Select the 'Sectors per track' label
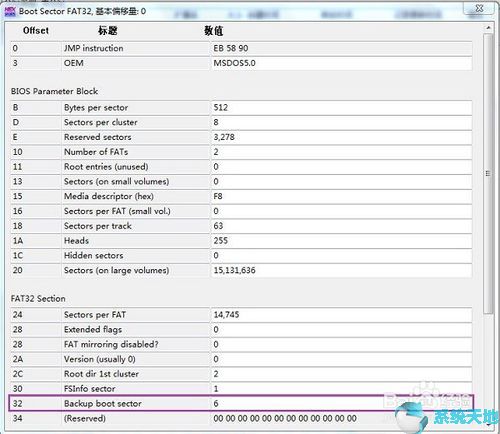 tap(98, 226)
